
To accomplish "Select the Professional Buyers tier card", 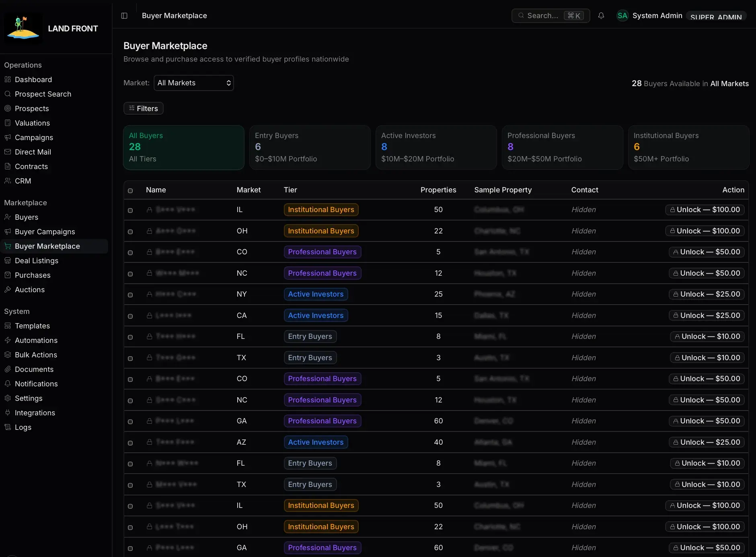I will 562,147.
